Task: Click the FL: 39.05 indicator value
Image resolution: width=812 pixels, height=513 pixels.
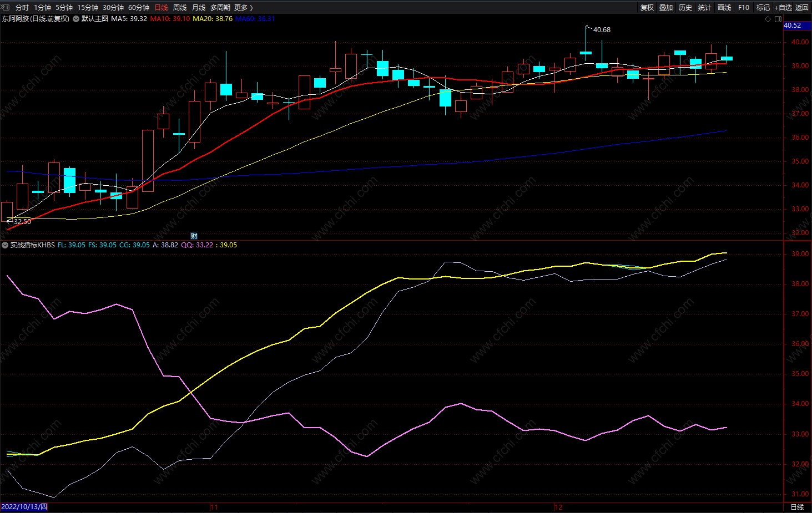Action: tap(72, 245)
